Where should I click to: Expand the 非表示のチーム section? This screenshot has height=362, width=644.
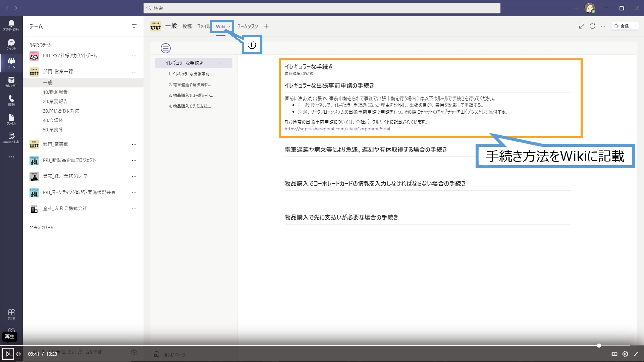(41, 228)
